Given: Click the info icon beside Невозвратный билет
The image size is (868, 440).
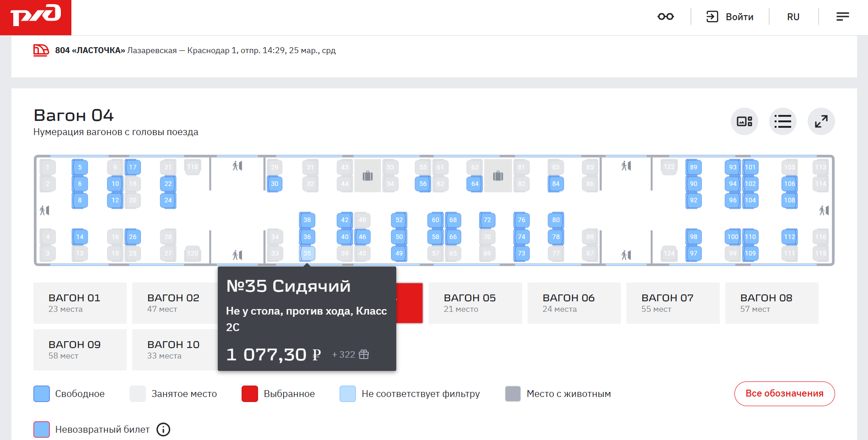Looking at the screenshot, I should (163, 429).
